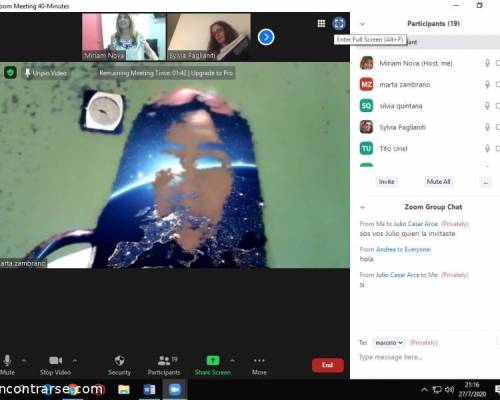Collapse the Participants panel chevron

(363, 24)
